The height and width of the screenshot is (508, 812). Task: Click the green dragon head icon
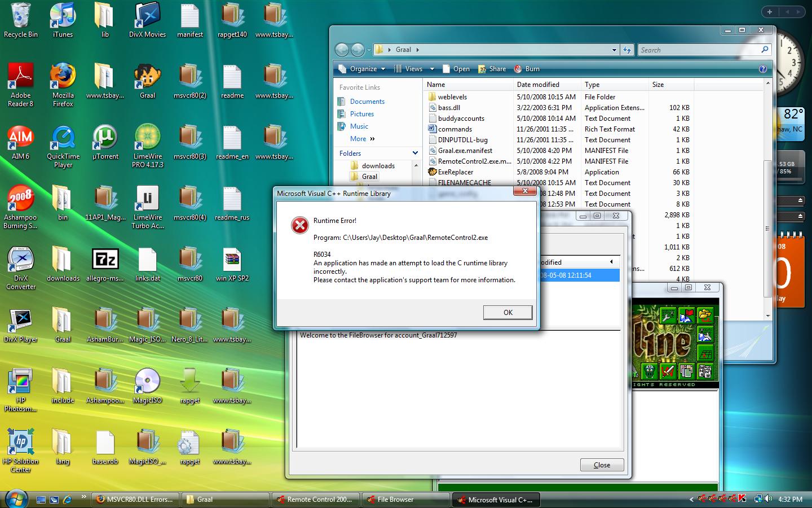[649, 371]
